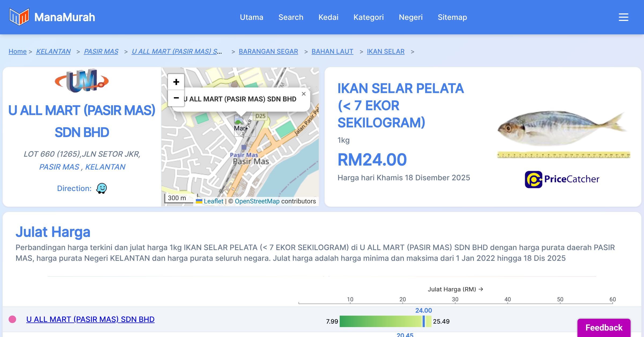This screenshot has width=644, height=337.
Task: Open the BAHAN LAUT breadcrumb link
Action: tap(332, 51)
